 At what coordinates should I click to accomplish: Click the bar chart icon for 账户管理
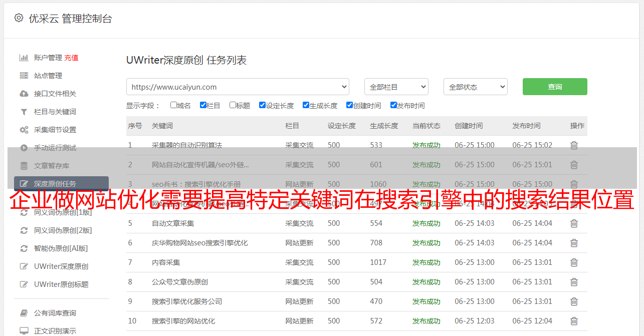click(x=24, y=58)
